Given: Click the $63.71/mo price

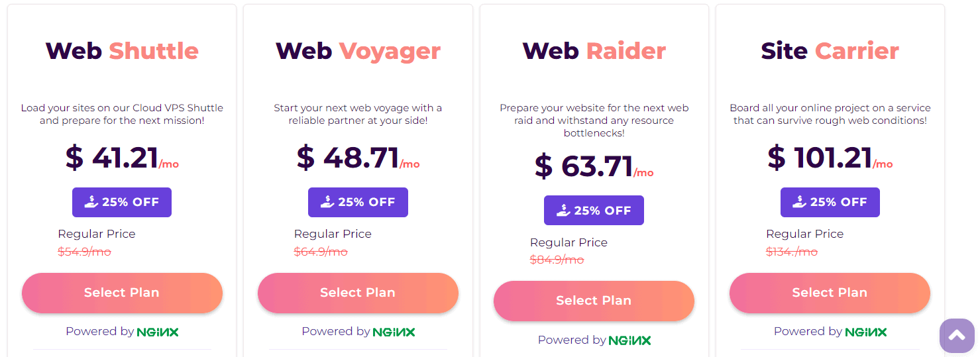Looking at the screenshot, I should [x=594, y=166].
